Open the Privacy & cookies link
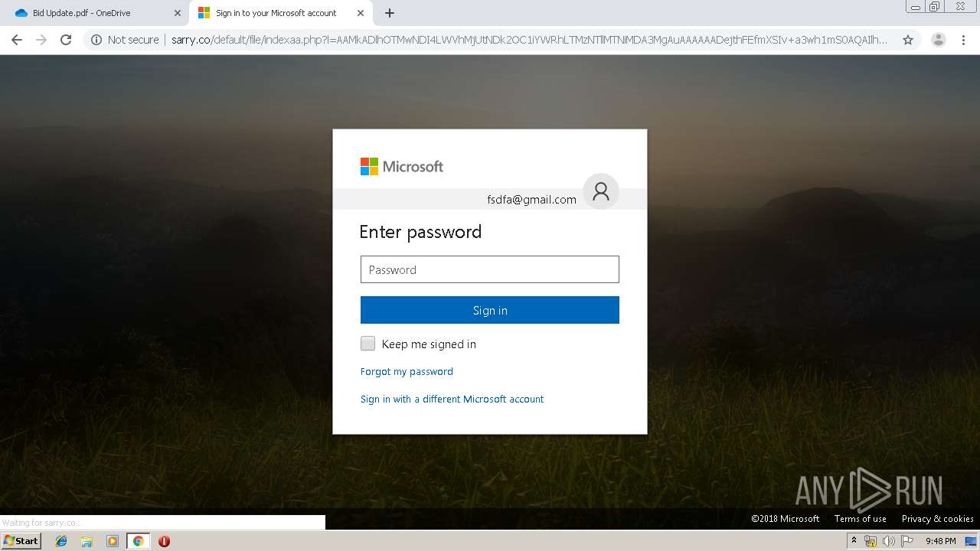 pos(938,519)
